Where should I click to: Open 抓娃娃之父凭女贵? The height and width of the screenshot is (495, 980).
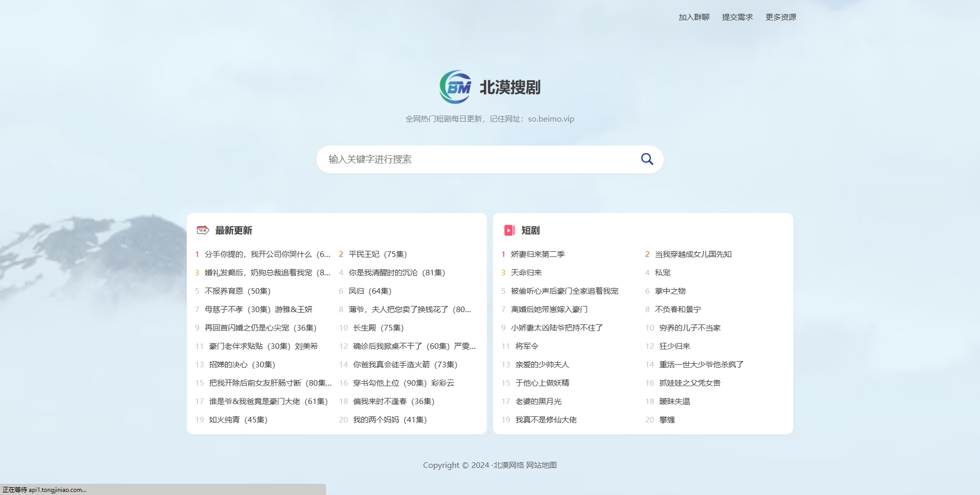690,383
